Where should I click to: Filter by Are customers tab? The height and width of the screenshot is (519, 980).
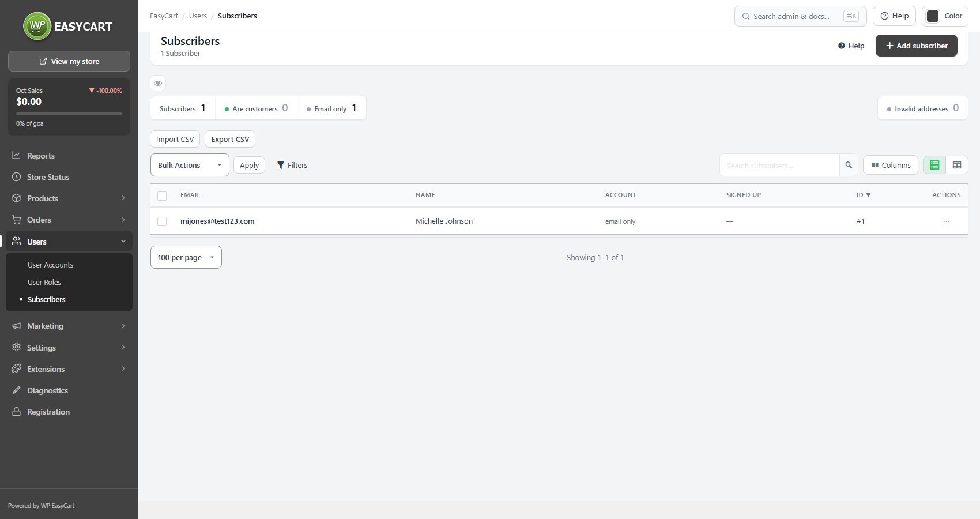(x=256, y=108)
